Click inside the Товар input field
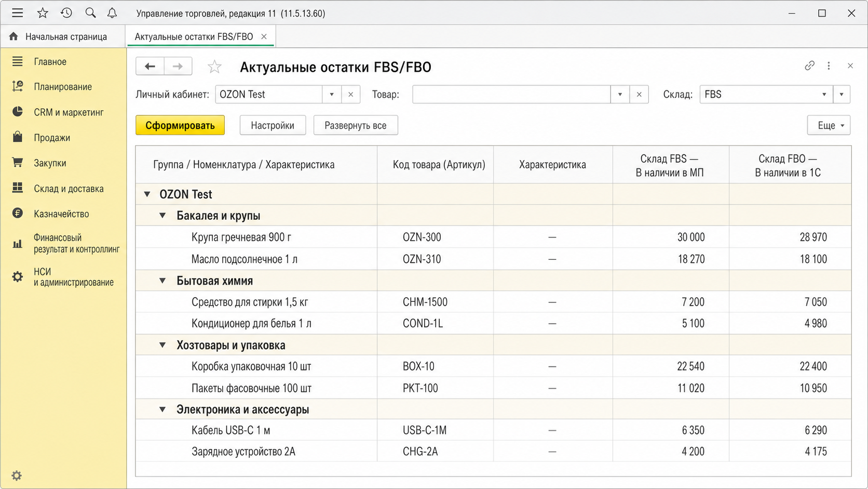868x489 pixels. (511, 95)
